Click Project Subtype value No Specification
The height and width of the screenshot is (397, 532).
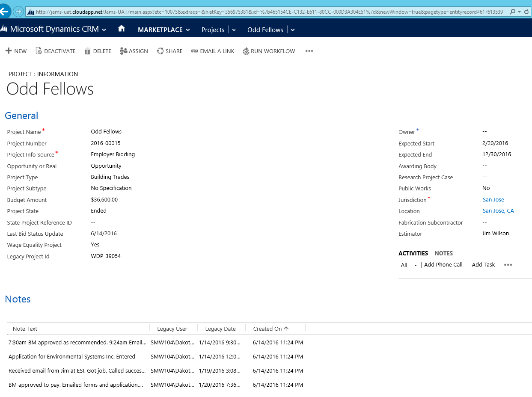coord(111,188)
